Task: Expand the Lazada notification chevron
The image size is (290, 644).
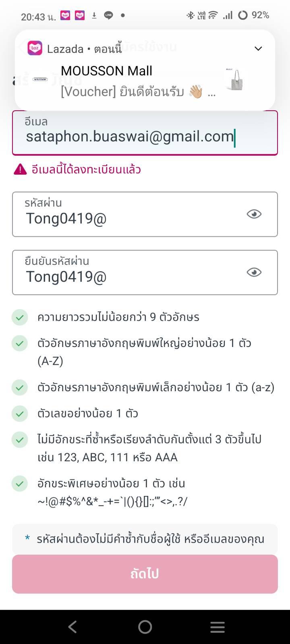Action: point(258,49)
